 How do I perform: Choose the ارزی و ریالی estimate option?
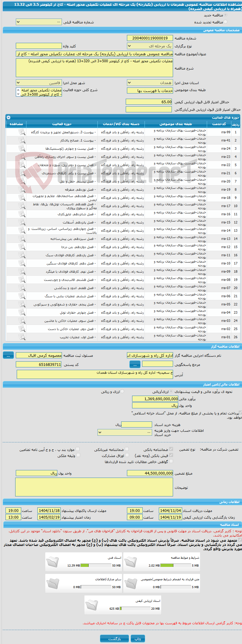[x=122, y=391]
